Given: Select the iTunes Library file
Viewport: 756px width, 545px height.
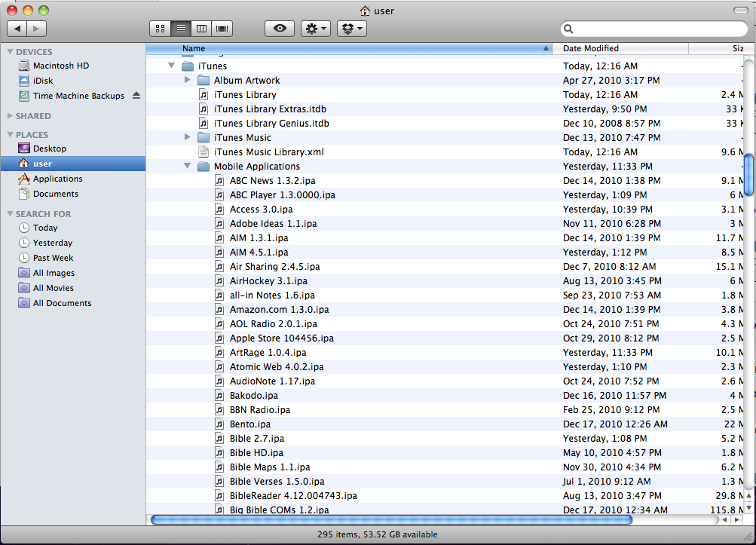Looking at the screenshot, I should [x=245, y=94].
